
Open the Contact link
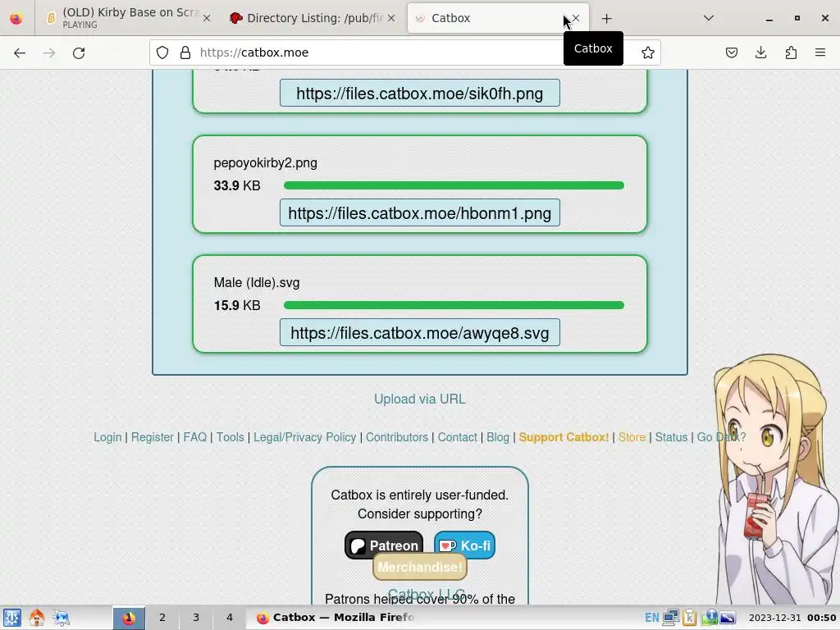[x=458, y=437]
